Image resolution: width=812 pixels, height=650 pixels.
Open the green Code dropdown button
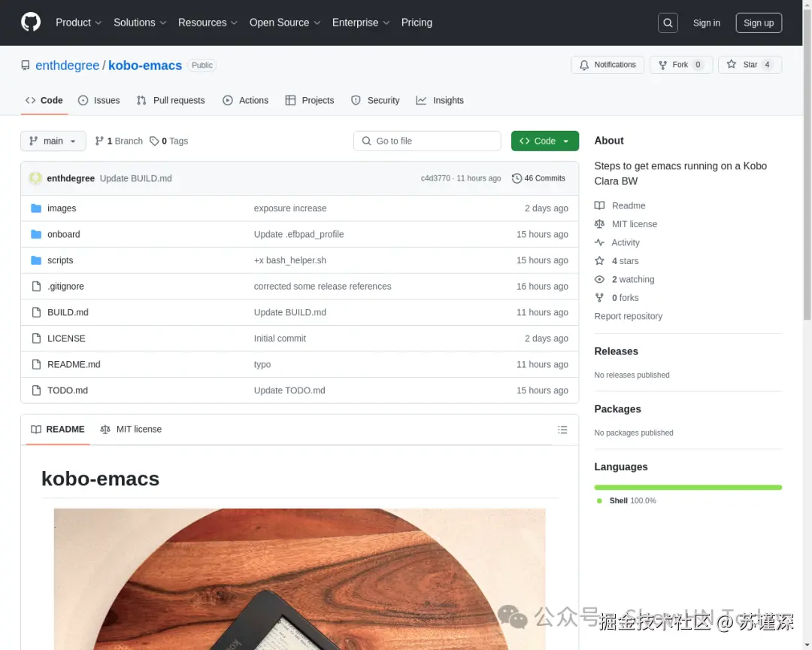(545, 141)
